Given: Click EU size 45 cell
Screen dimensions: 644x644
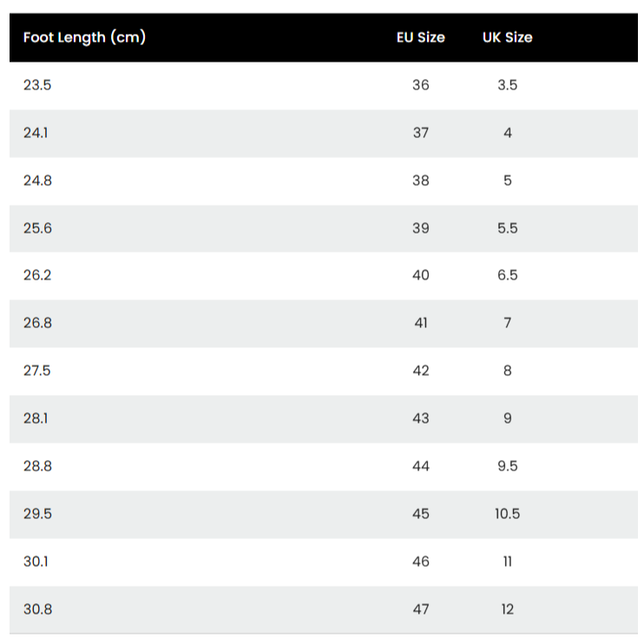Looking at the screenshot, I should [421, 514].
